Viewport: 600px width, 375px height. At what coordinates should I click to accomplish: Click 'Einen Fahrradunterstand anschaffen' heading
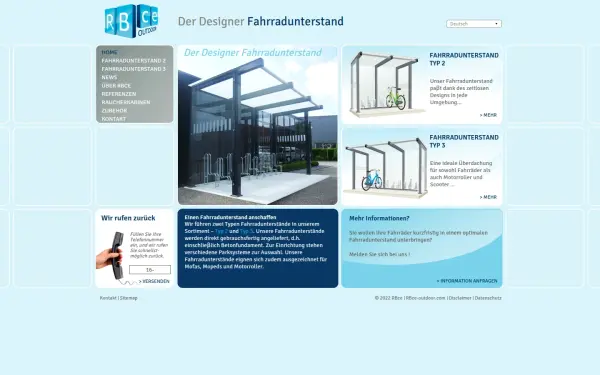point(230,217)
